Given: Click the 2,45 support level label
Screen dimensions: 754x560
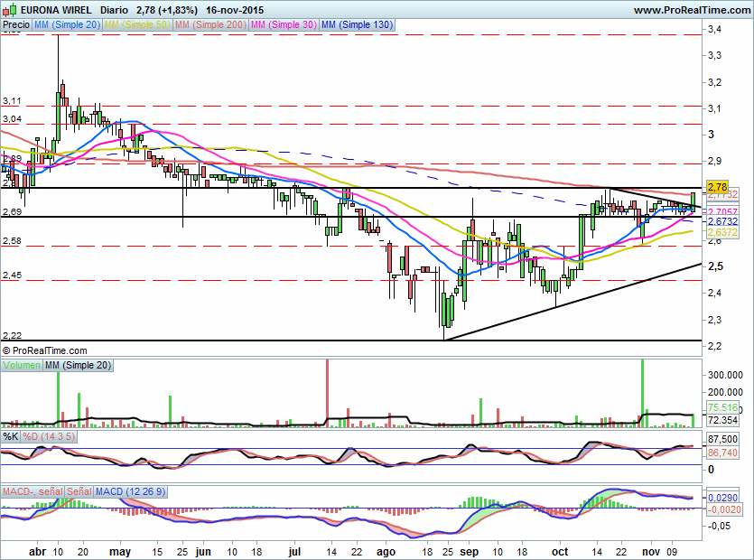Looking at the screenshot, I should (12, 275).
